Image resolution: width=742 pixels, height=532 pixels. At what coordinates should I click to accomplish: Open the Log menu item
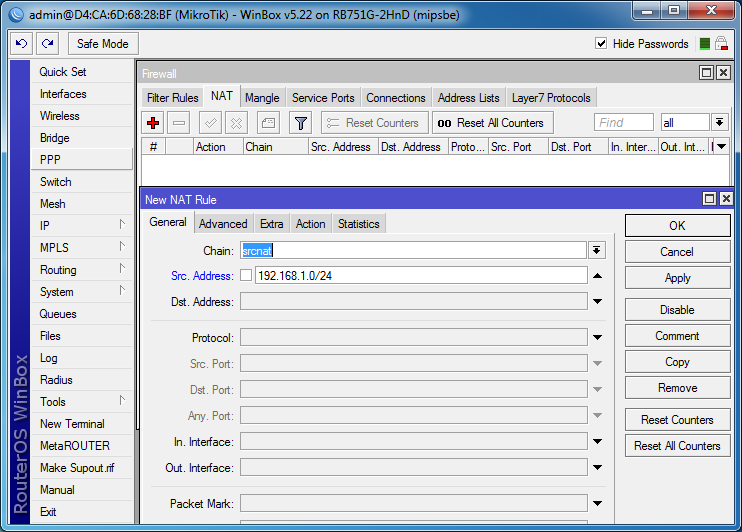click(x=82, y=358)
